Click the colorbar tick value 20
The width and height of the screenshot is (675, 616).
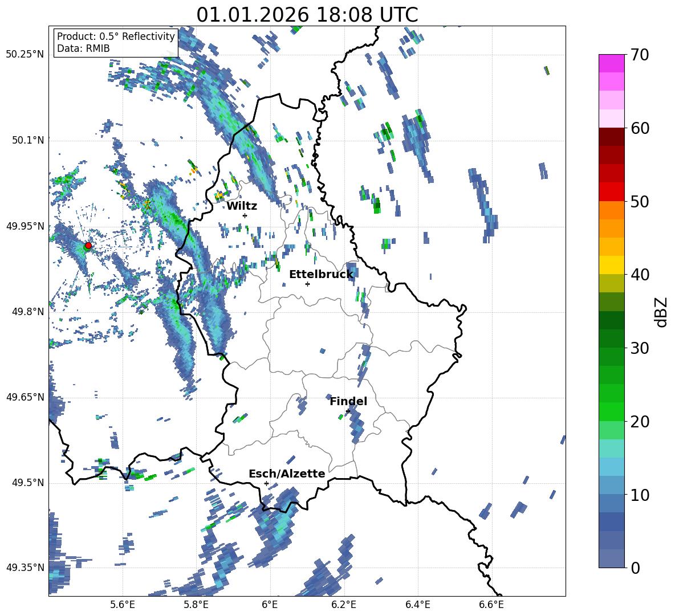pos(640,421)
